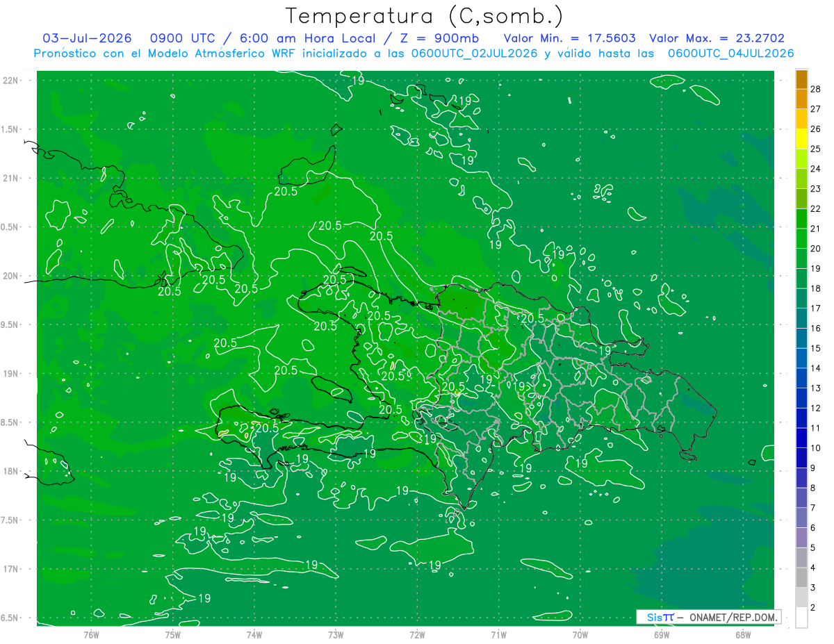Click color scale value label "3"

click(814, 588)
